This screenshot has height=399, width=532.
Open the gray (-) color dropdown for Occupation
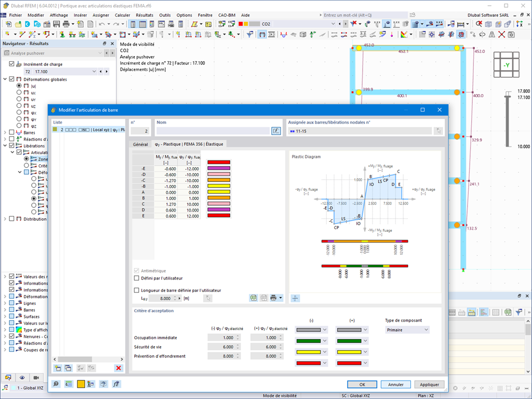coord(325,330)
